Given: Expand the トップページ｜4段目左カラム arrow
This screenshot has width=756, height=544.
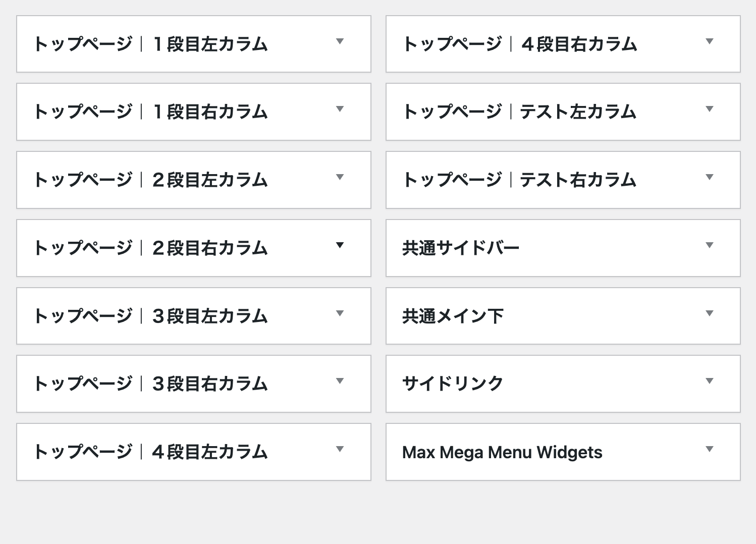Looking at the screenshot, I should point(340,449).
